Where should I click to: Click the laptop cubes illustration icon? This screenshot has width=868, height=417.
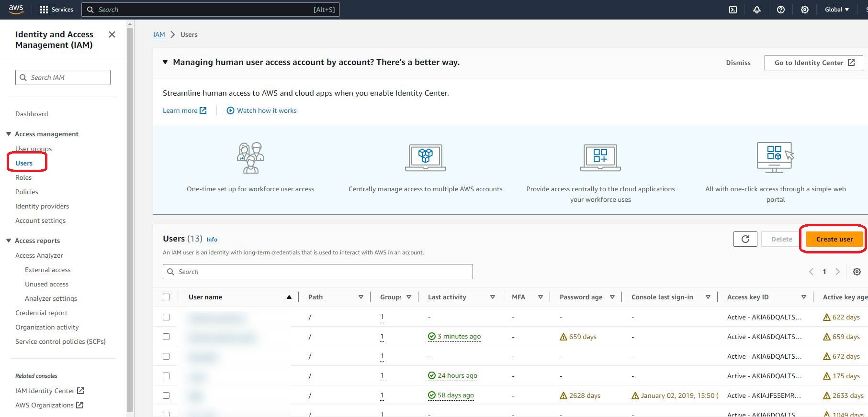tap(426, 158)
